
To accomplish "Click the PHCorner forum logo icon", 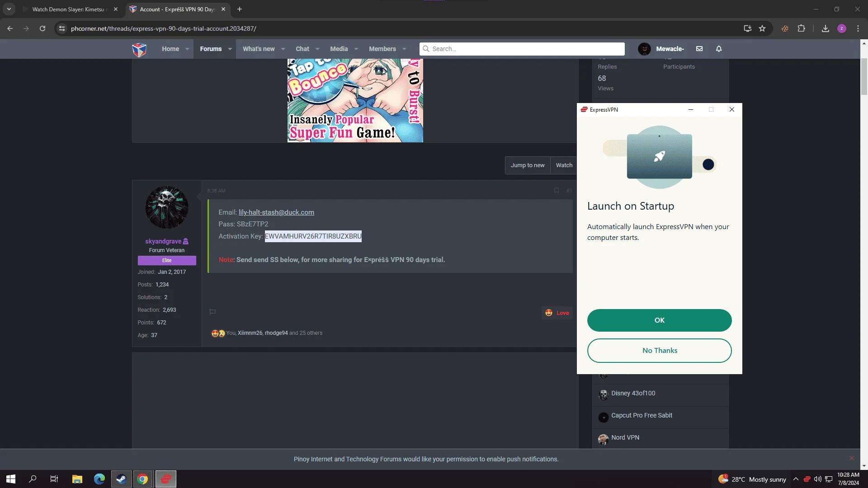I will (x=139, y=49).
